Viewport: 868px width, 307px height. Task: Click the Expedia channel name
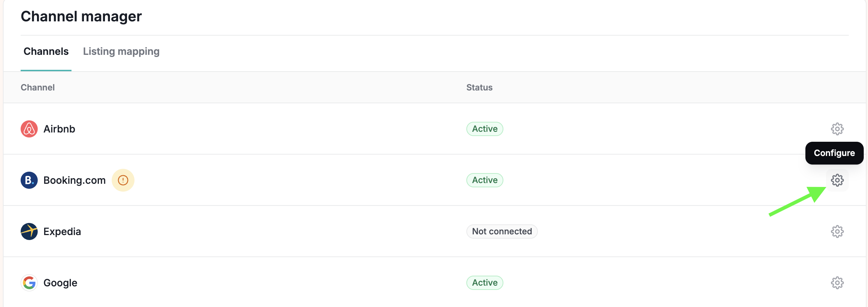(x=62, y=231)
